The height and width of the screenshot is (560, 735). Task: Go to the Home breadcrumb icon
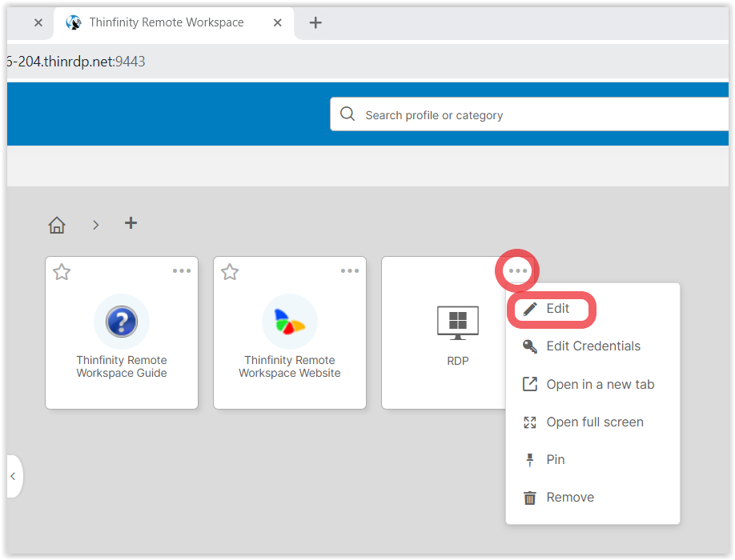[x=57, y=225]
